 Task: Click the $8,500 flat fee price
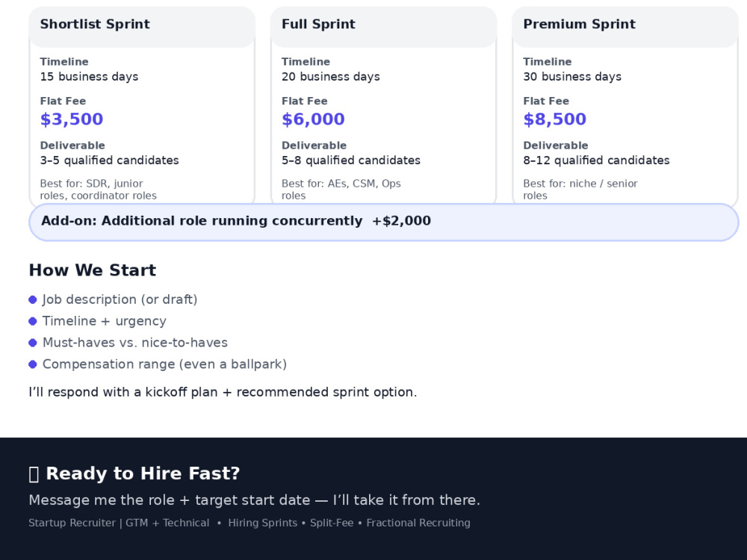click(554, 119)
